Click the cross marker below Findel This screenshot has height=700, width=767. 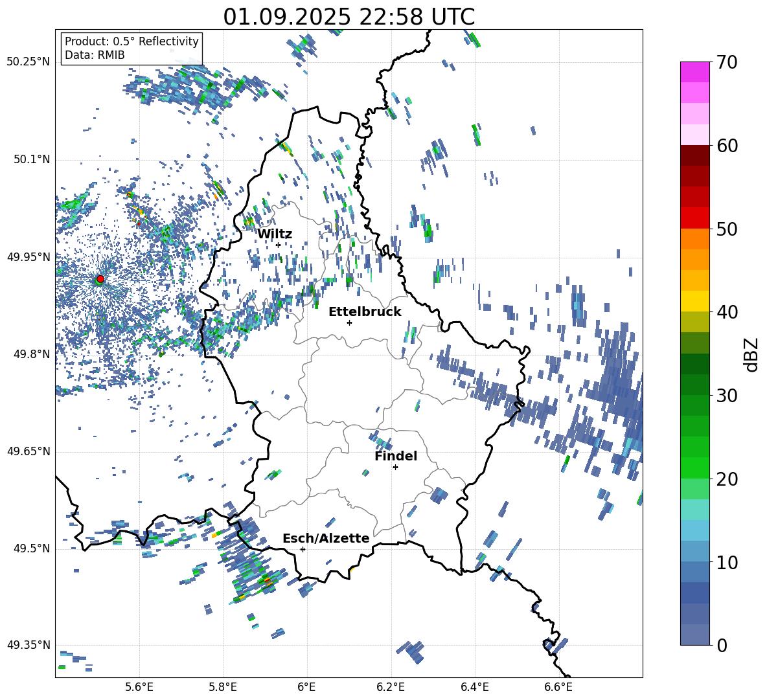395,468
